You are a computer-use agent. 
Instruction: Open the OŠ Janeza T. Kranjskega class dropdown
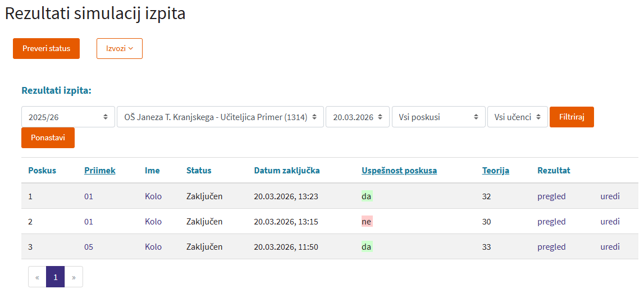[220, 117]
